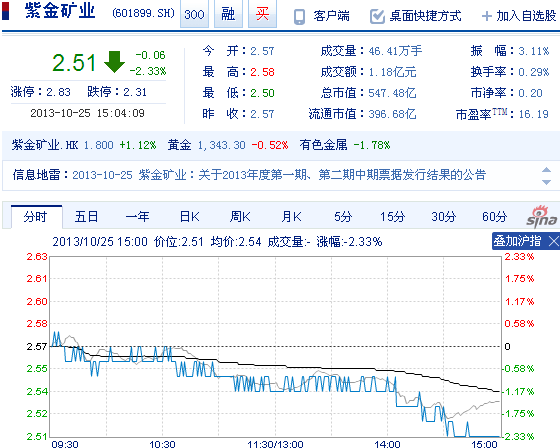Open the 有色金属 sector link
Viewport: 560px width, 448px height.
[x=323, y=145]
